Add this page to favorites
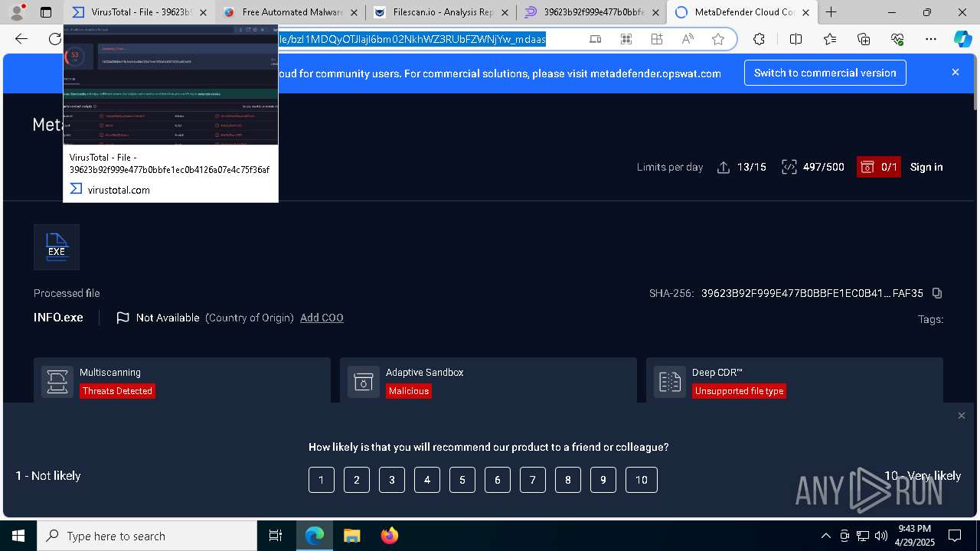The width and height of the screenshot is (980, 551). (x=718, y=40)
